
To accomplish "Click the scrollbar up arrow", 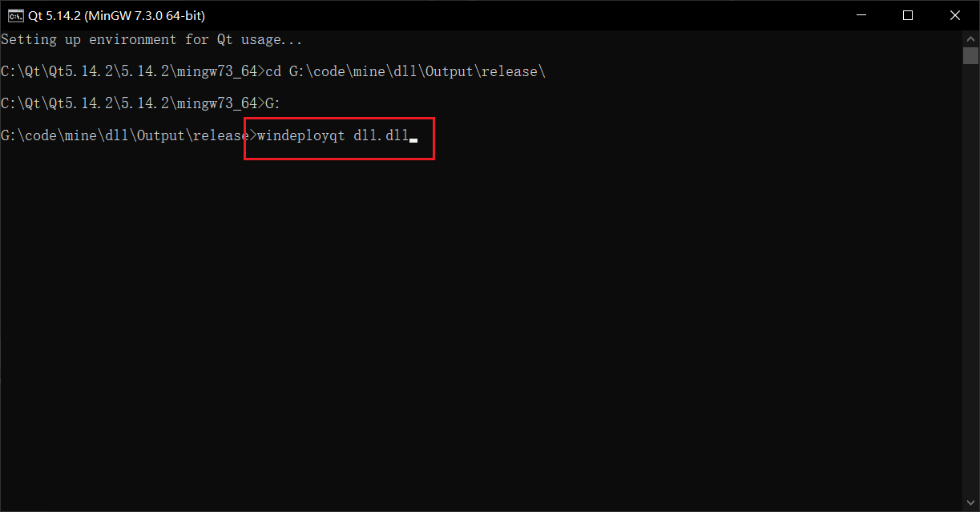I will tap(971, 38).
